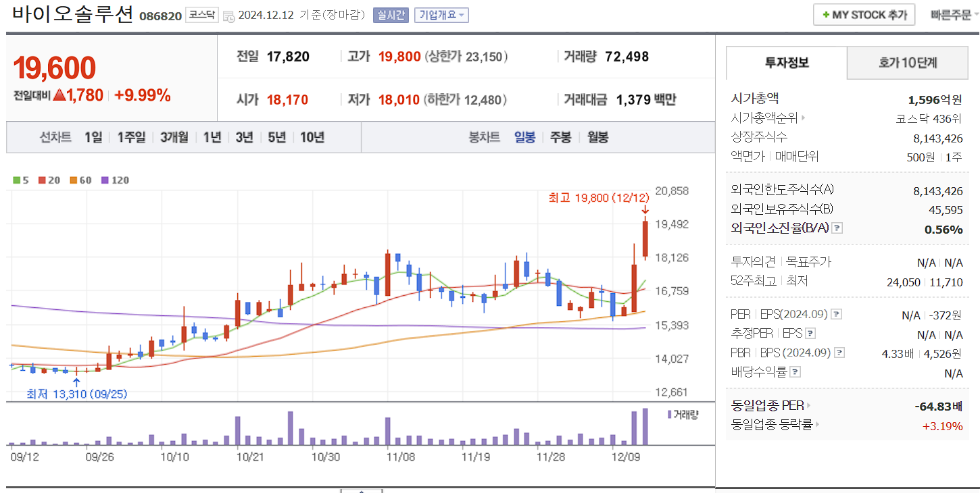980x493 pixels.
Task: Open the 배당수익률 help icon
Action: [795, 370]
